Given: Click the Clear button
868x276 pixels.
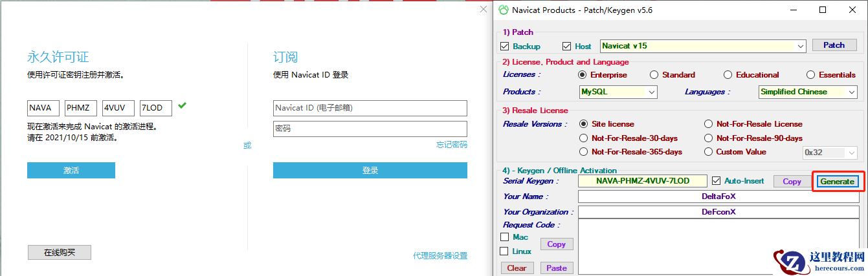Looking at the screenshot, I should (517, 268).
